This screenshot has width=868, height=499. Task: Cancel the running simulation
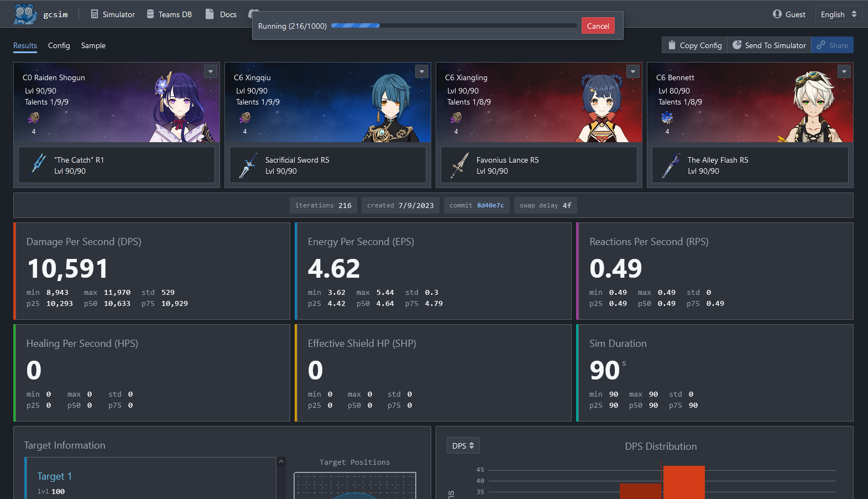pos(598,26)
